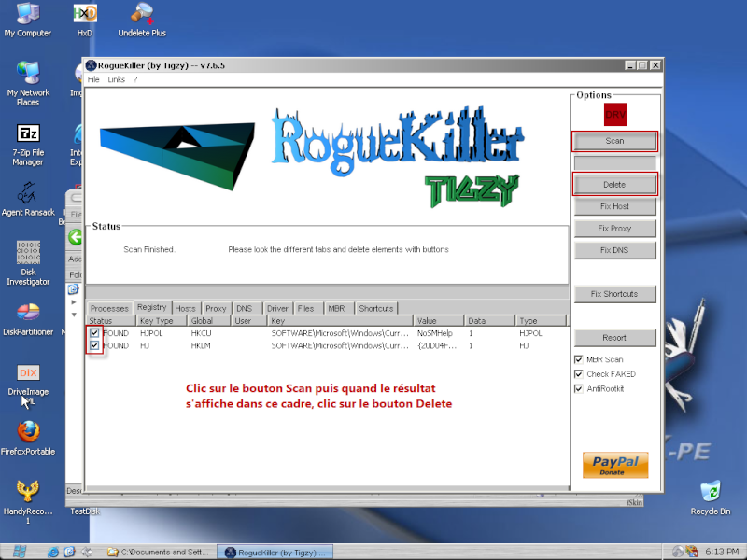The height and width of the screenshot is (560, 747).
Task: Open the Files tab
Action: coord(306,308)
